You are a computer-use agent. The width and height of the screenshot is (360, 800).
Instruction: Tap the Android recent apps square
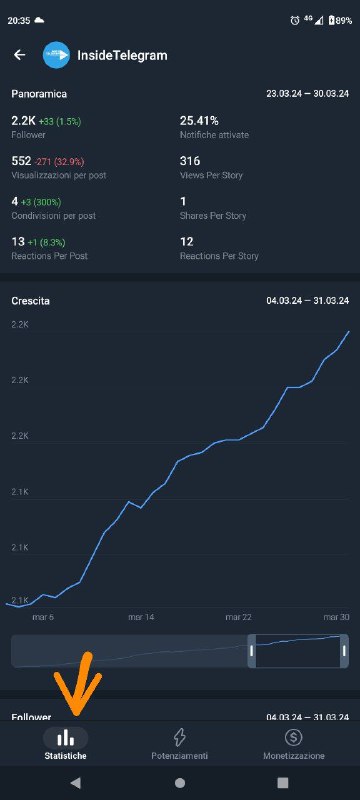click(283, 783)
